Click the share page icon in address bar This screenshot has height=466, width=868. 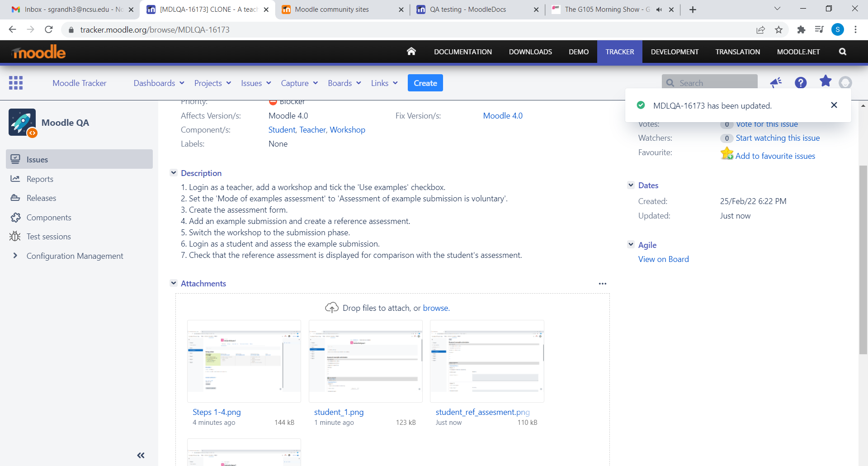point(760,29)
